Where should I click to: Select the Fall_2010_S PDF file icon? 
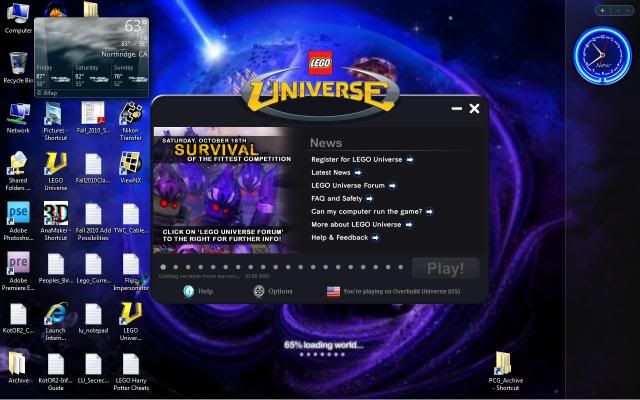tap(93, 118)
